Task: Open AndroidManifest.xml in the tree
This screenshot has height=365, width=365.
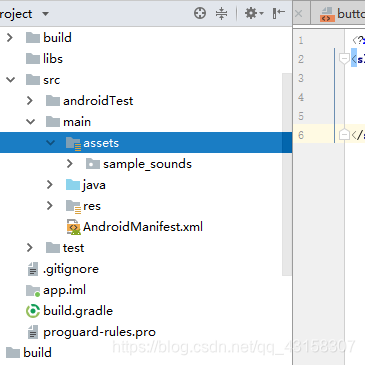Action: pyautogui.click(x=143, y=227)
